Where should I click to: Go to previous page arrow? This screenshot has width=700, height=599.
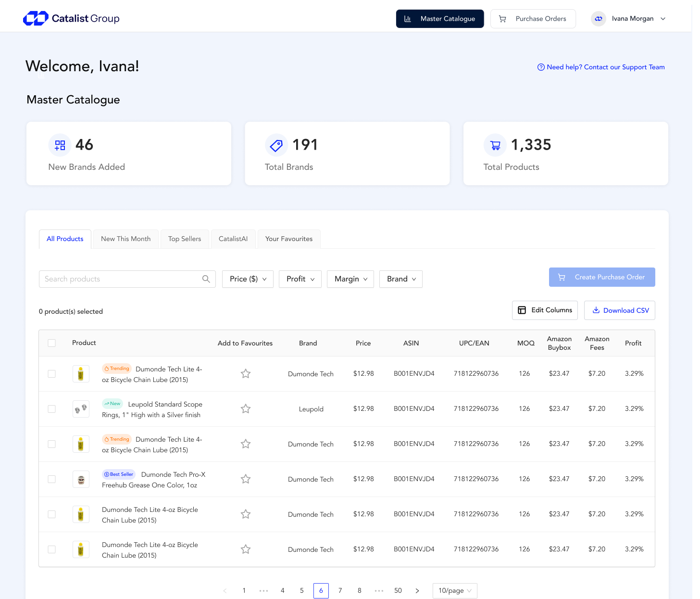[x=225, y=590]
